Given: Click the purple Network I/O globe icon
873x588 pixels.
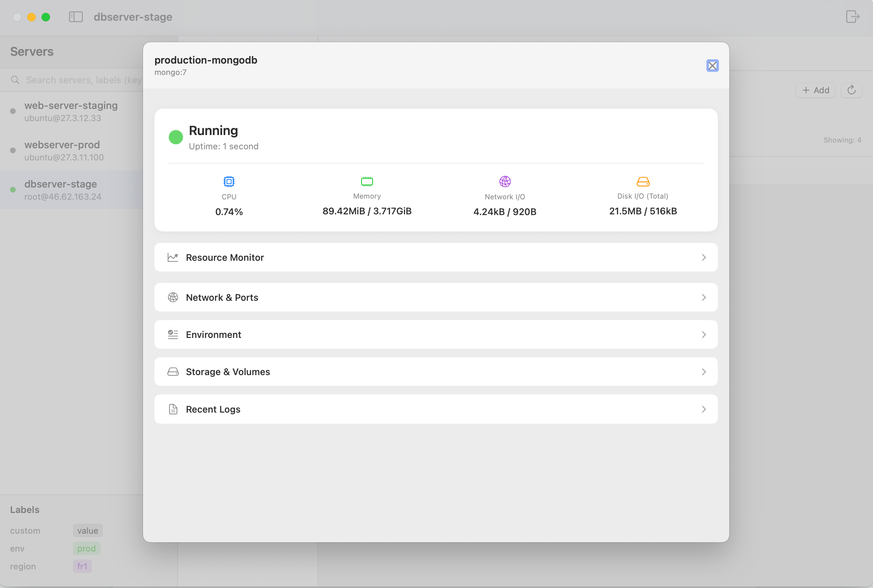Looking at the screenshot, I should pos(504,181).
